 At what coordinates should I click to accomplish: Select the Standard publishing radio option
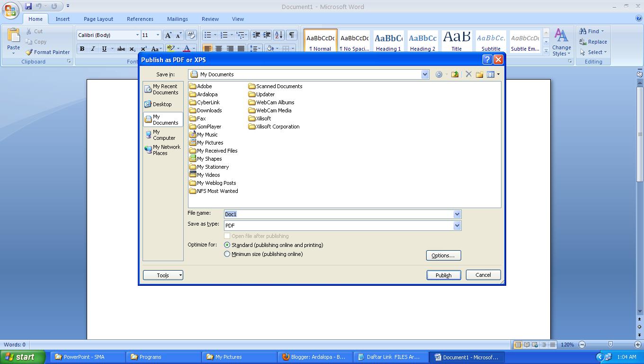click(227, 245)
